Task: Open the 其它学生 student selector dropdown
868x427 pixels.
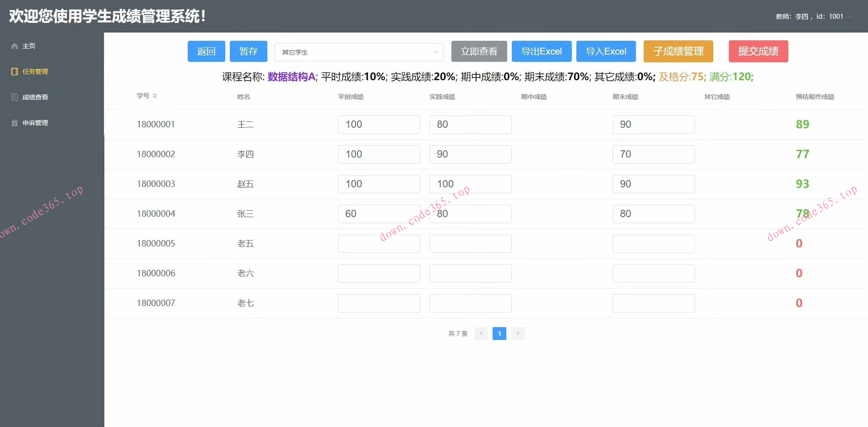Action: click(x=358, y=52)
